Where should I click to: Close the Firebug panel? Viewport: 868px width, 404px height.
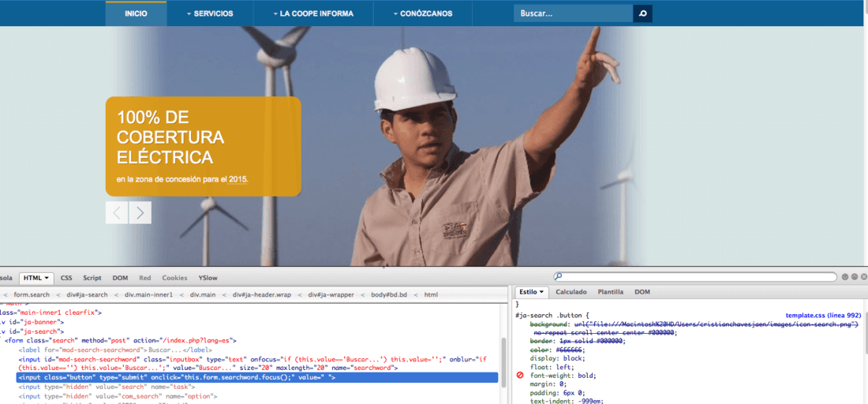tap(862, 277)
